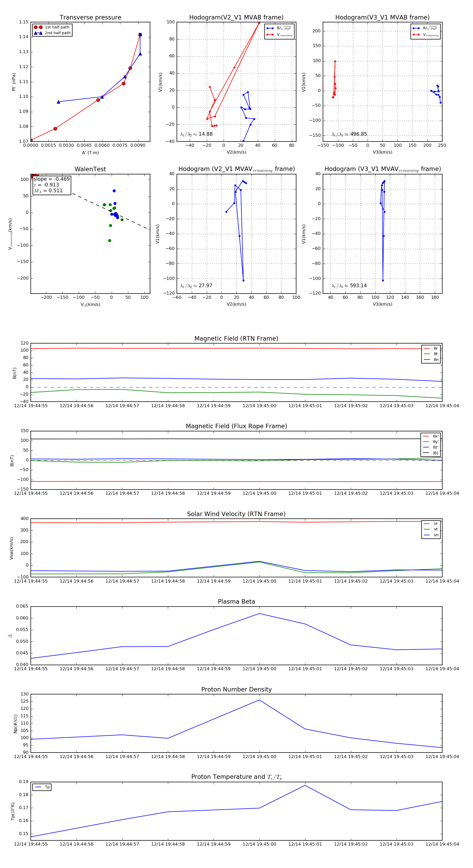Click the lowest green point in WalenTest

click(110, 241)
